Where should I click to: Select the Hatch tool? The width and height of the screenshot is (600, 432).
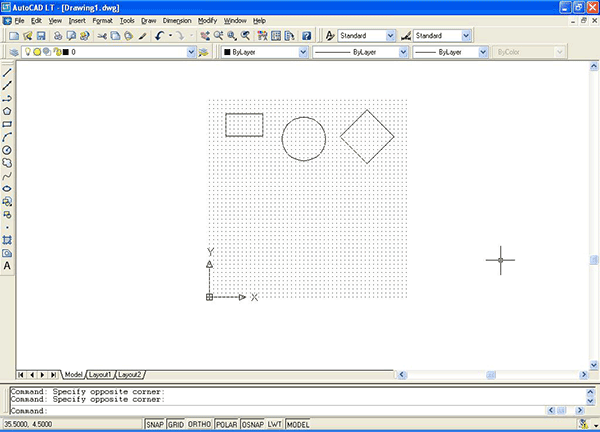click(x=7, y=240)
